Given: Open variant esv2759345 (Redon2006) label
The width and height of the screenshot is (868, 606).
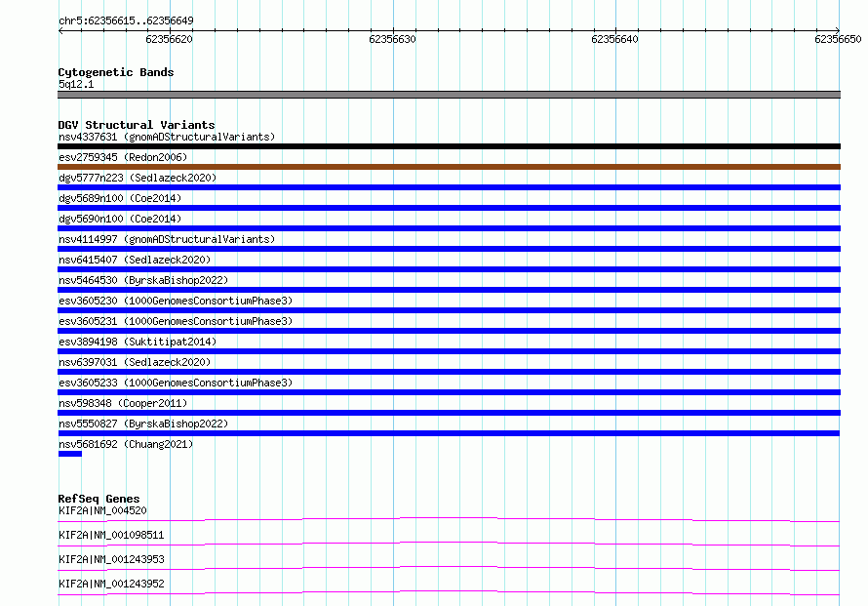Looking at the screenshot, I should tap(123, 157).
